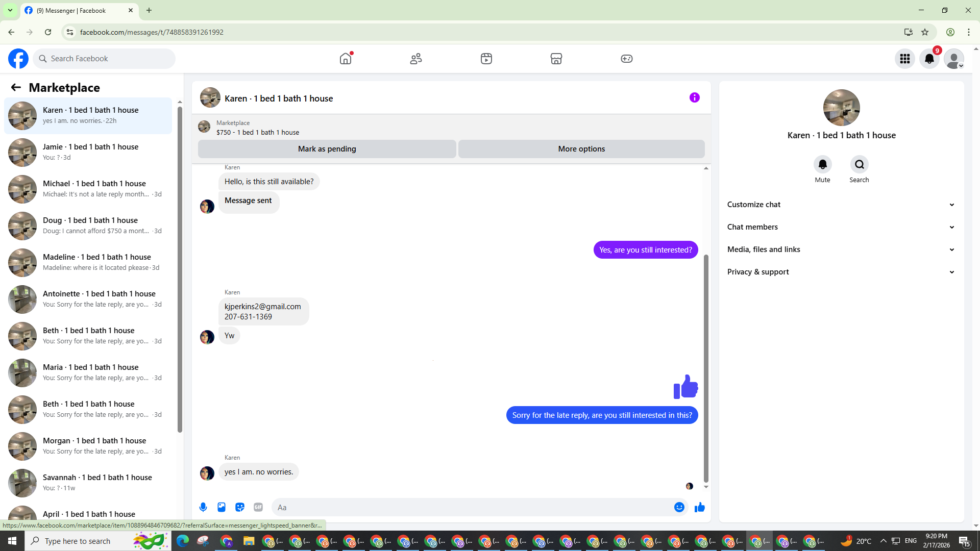Open the Facebook menu grid icon
Screen dimensions: 980x551
pyautogui.click(x=905, y=59)
